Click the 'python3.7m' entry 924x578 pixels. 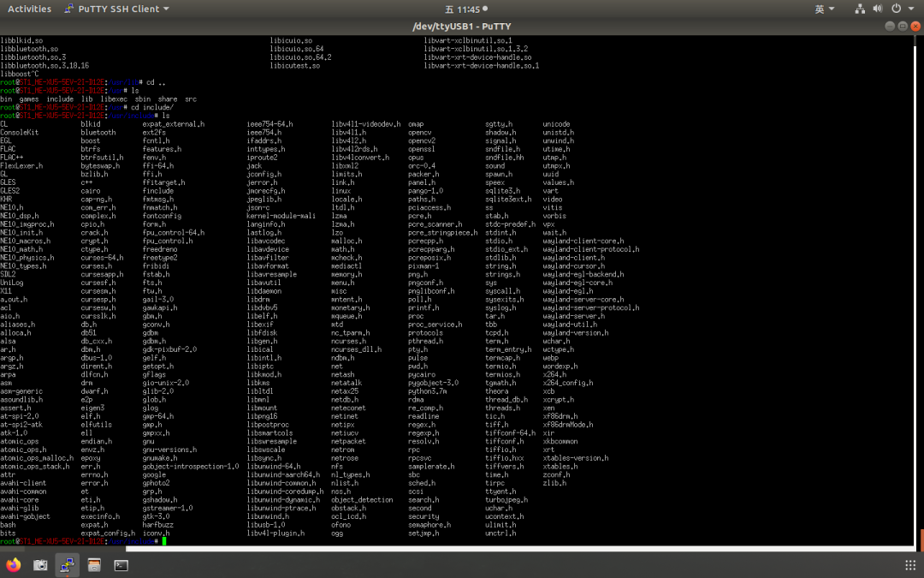coord(427,391)
